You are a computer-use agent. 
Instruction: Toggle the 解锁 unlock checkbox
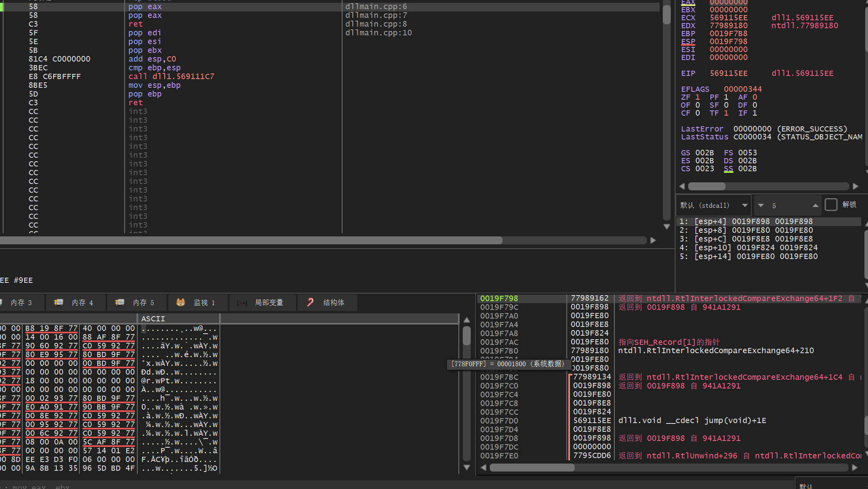click(831, 205)
